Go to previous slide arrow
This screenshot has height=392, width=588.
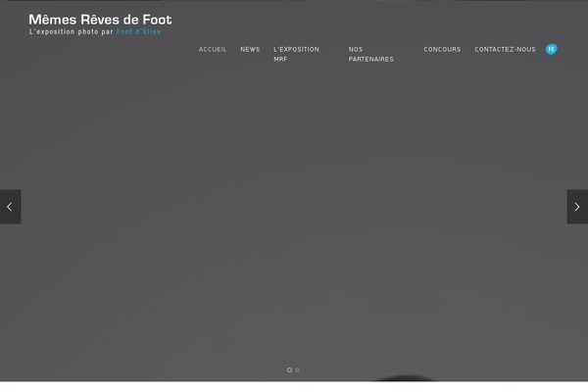[x=10, y=207]
